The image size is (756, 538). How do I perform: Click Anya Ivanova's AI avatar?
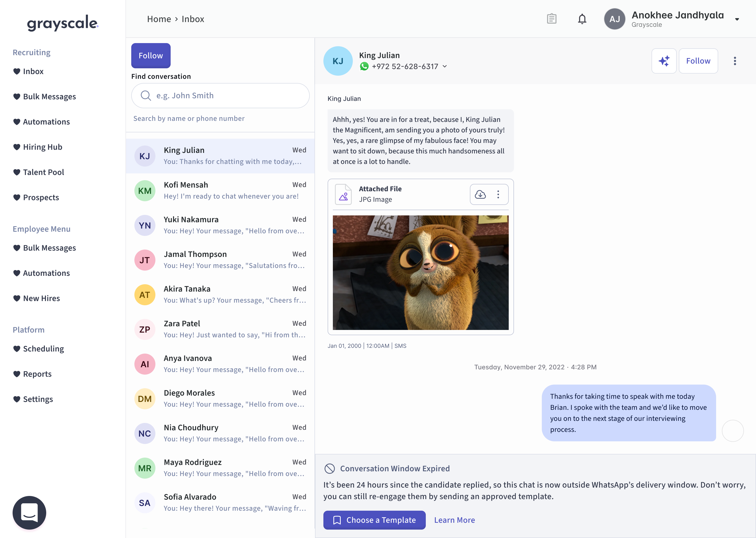(145, 364)
